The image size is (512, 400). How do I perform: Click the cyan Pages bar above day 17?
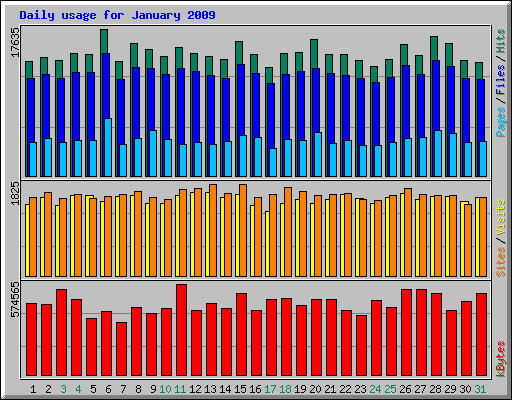coord(273,162)
